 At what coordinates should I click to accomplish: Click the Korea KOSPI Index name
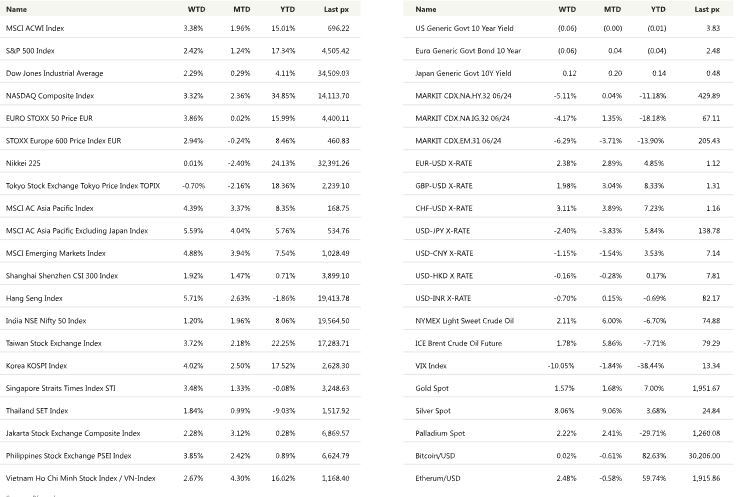[38, 365]
